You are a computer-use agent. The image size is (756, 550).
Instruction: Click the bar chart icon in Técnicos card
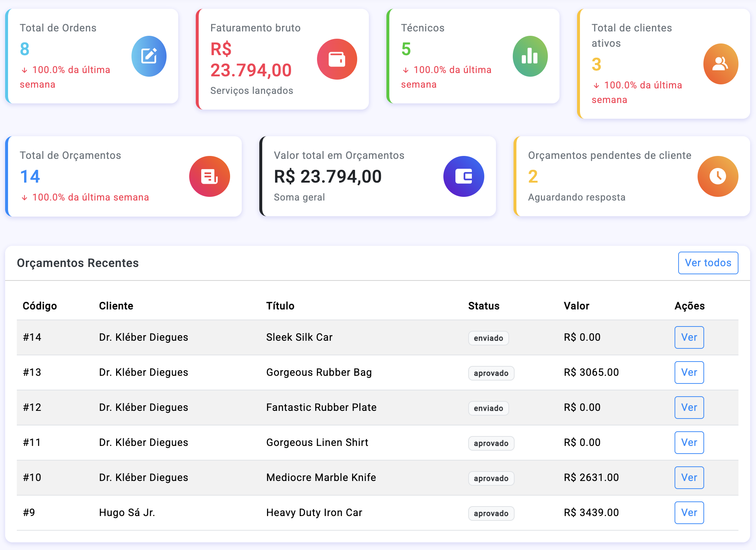pos(530,56)
